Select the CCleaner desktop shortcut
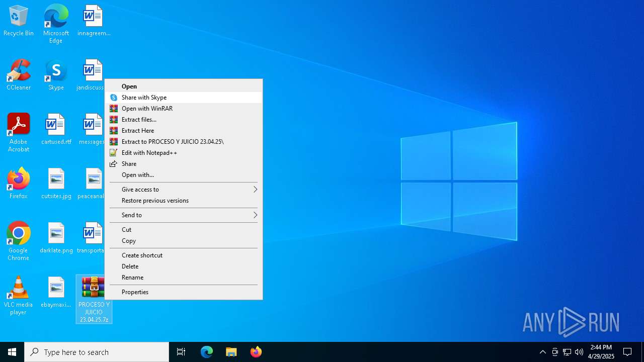The height and width of the screenshot is (362, 644). tap(19, 75)
